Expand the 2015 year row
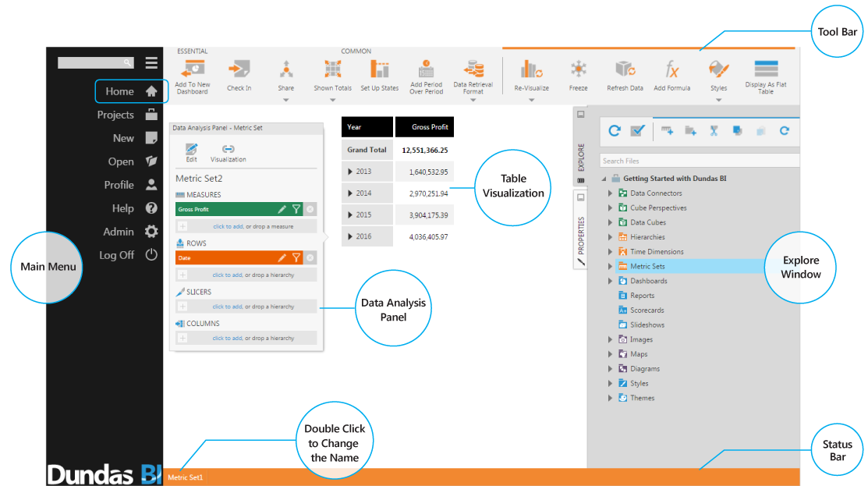 (x=350, y=215)
